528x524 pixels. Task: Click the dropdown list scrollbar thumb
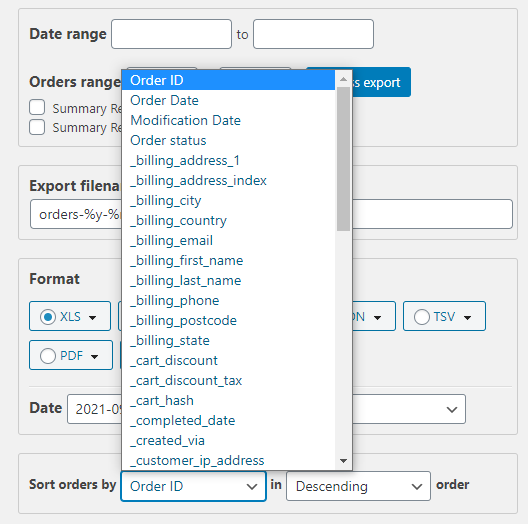tap(343, 159)
